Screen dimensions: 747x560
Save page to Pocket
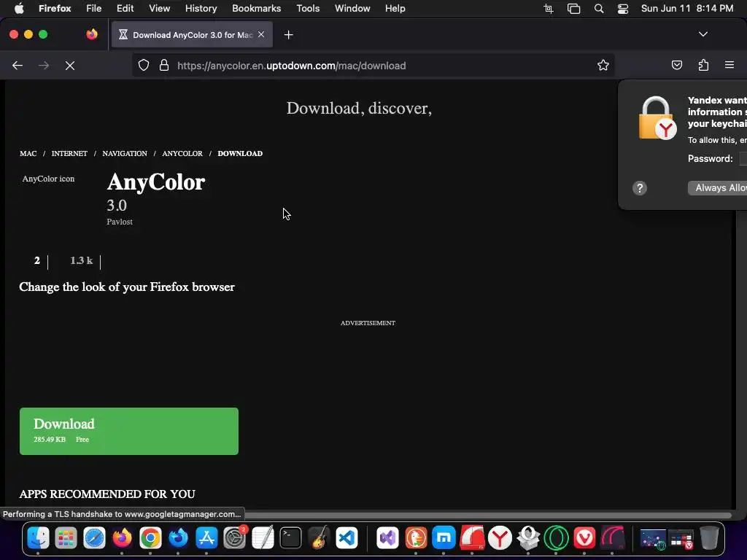tap(676, 65)
